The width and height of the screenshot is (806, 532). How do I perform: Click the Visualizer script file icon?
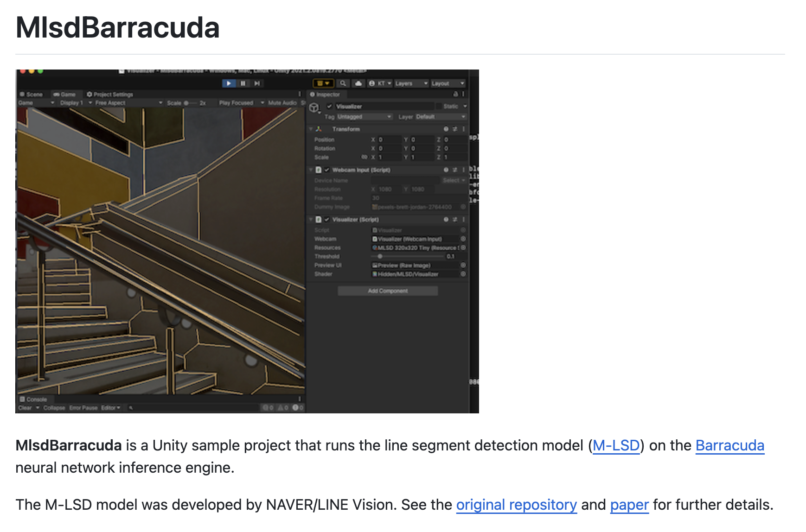tap(319, 219)
